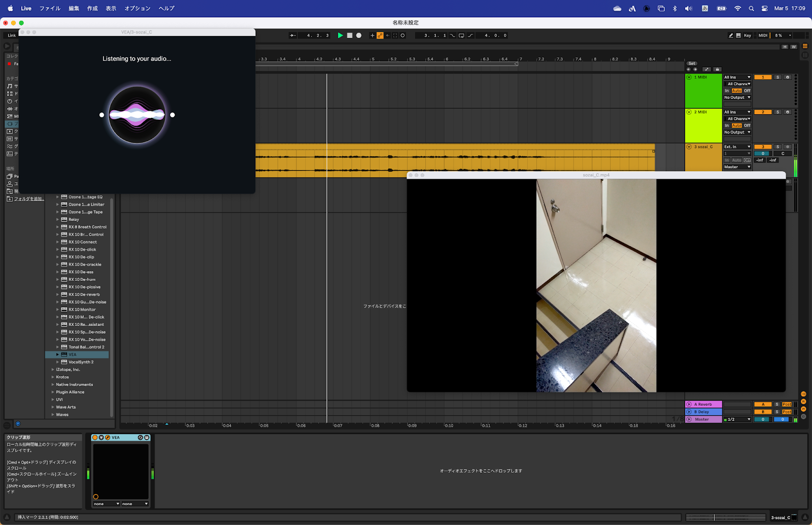Enable Draw Mode pencil icon
Screen dimensions: 812x525
(x=731, y=36)
